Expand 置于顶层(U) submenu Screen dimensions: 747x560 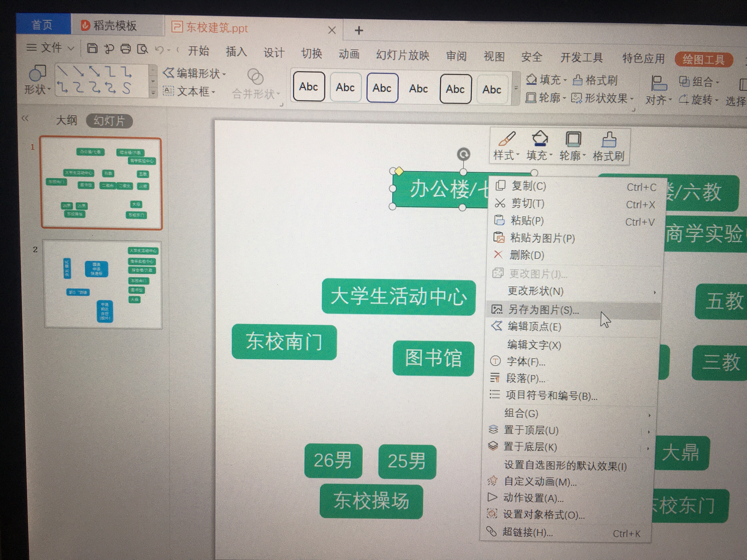pyautogui.click(x=568, y=430)
